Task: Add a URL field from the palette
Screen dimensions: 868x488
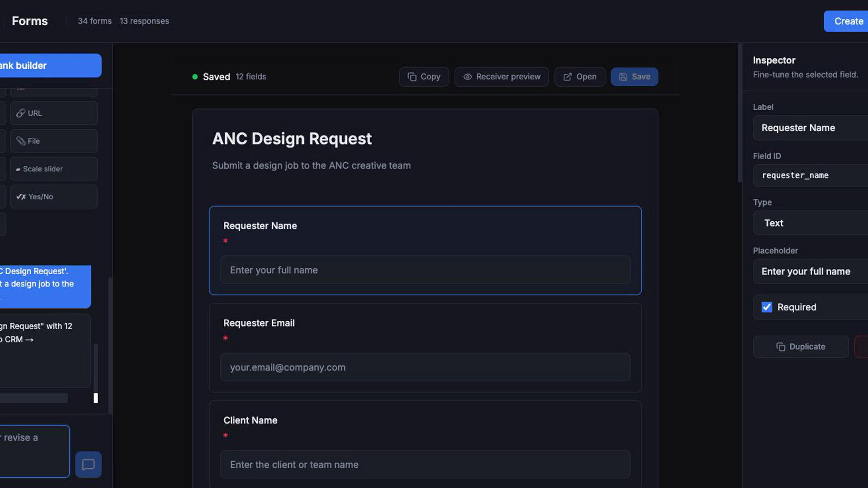Action: [x=54, y=113]
